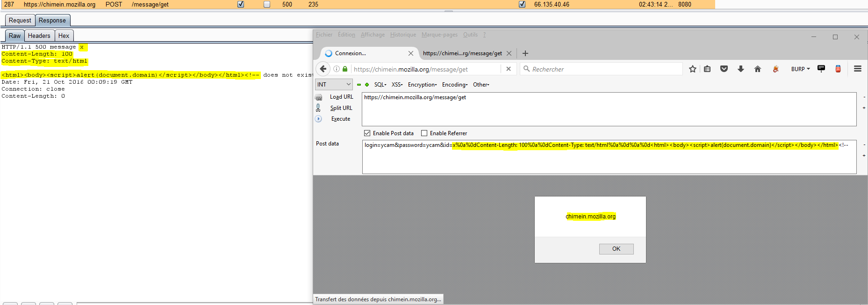Click the Load URL icon
This screenshot has height=305, width=868.
[319, 97]
